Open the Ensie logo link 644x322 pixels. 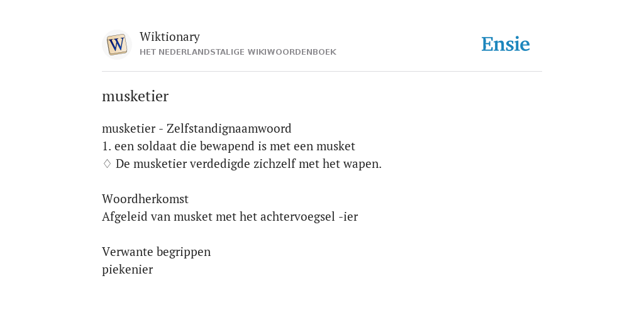click(505, 44)
